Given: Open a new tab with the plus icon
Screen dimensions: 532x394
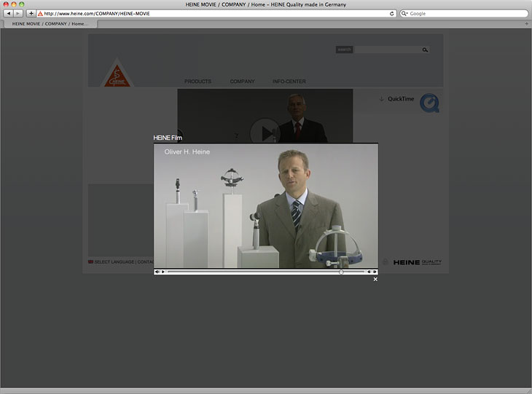Looking at the screenshot, I should click(527, 24).
